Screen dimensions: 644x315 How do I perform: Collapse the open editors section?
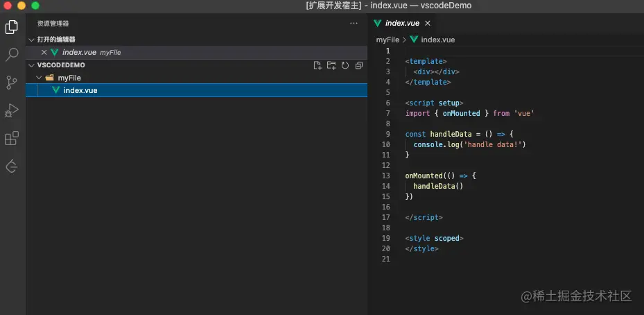click(x=32, y=40)
